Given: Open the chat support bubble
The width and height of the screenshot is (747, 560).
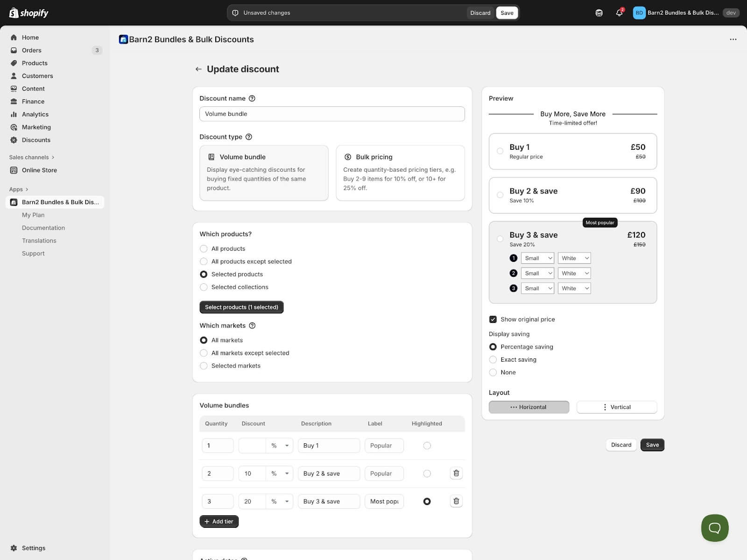Looking at the screenshot, I should [x=714, y=528].
